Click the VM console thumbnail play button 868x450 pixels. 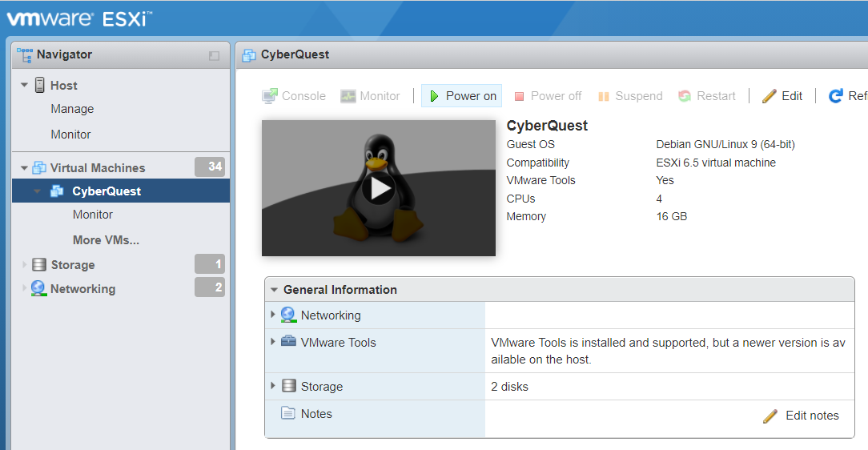379,189
